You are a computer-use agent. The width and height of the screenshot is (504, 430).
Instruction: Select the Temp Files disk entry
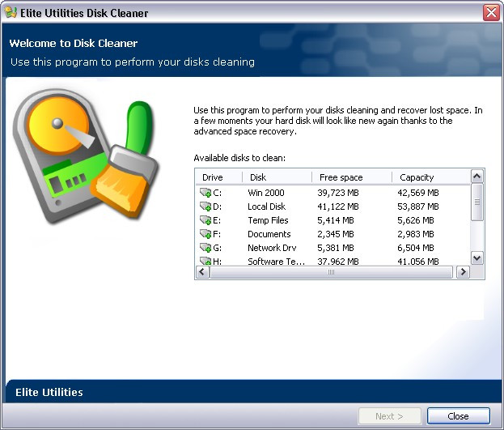(268, 220)
